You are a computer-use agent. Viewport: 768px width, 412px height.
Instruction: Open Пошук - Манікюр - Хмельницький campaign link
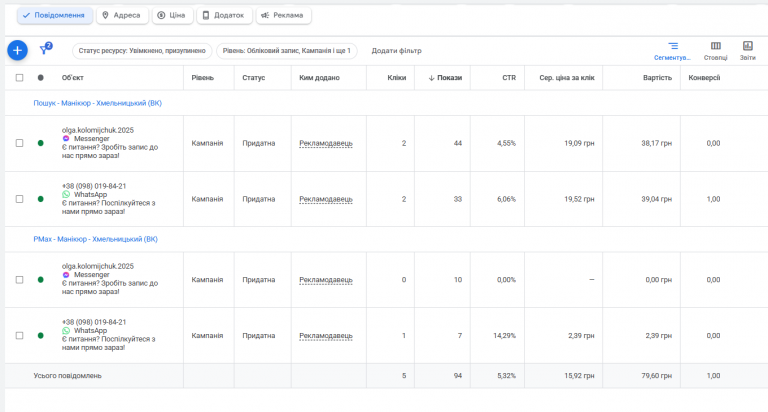coord(97,103)
